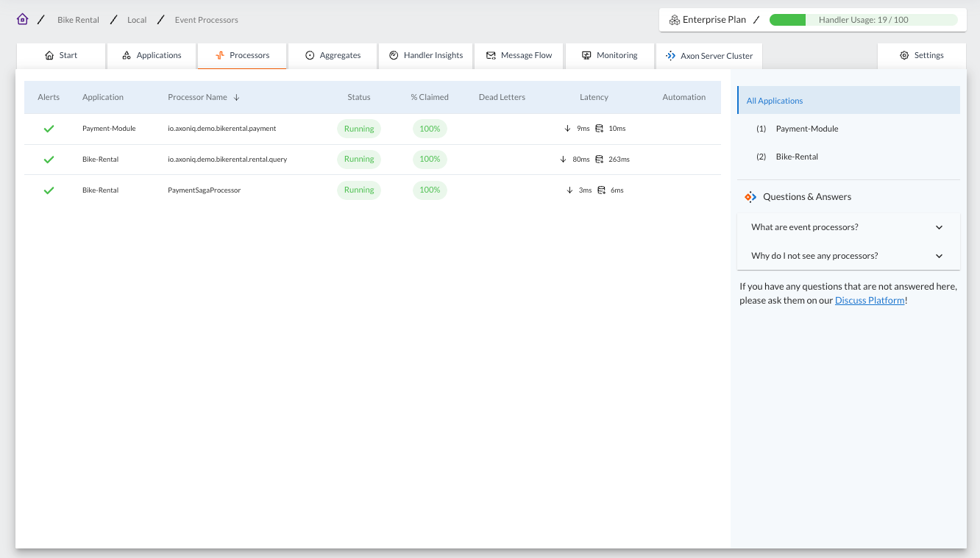Viewport: 980px width, 558px height.
Task: Open the Handler Insights tab
Action: coord(425,55)
